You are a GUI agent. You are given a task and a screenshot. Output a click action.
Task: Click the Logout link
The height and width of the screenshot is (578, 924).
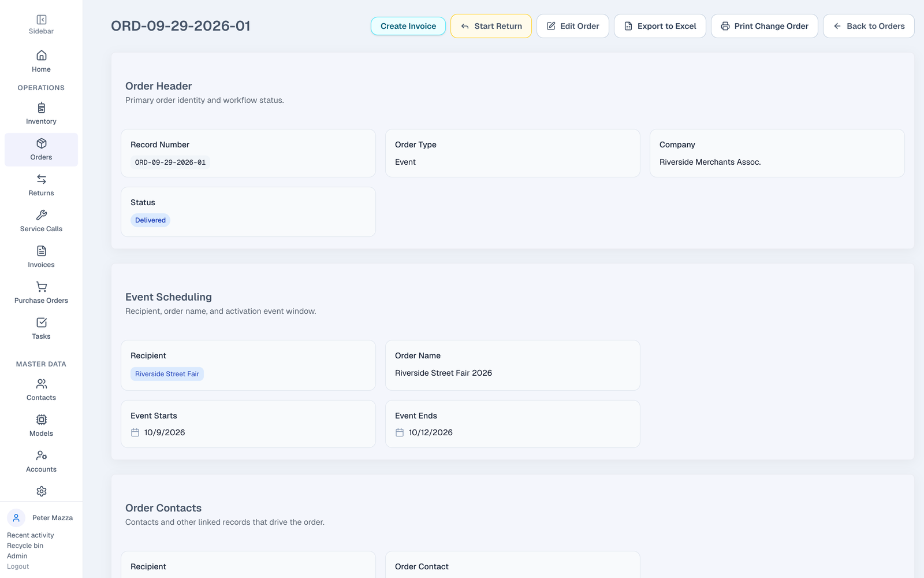click(x=18, y=566)
